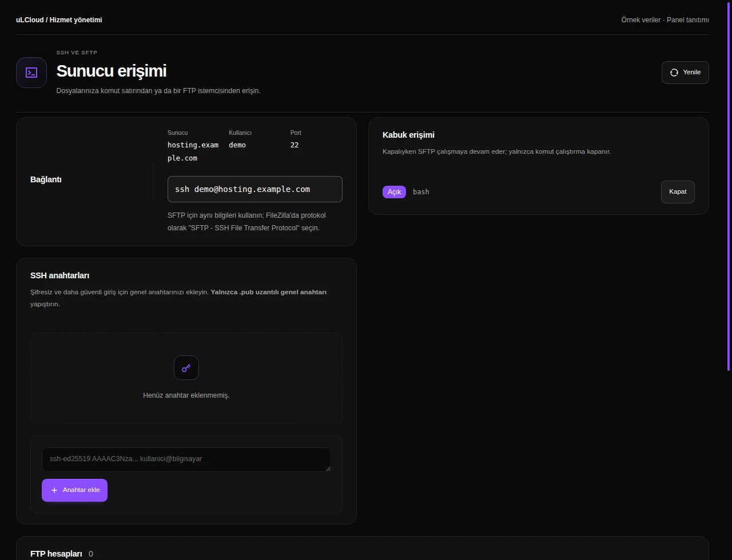Click the Henüz anahtar eklenmemiş message
This screenshot has width=732, height=560.
click(x=186, y=395)
